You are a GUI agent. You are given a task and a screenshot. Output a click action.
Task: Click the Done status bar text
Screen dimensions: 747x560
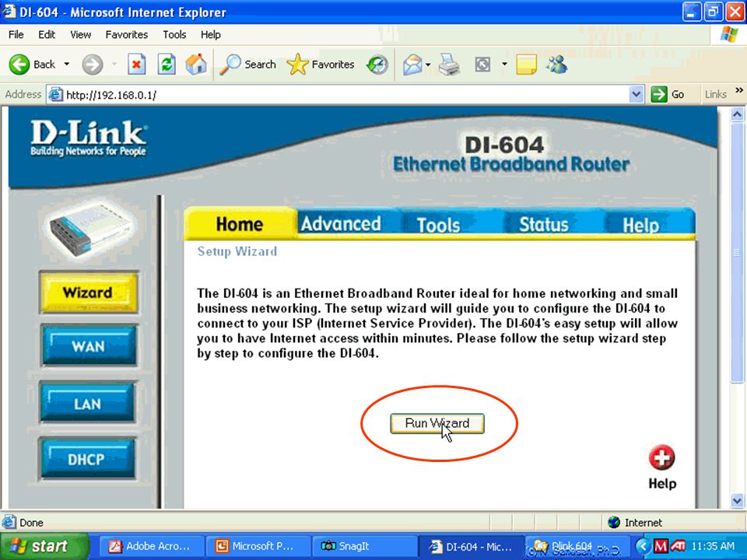[31, 523]
